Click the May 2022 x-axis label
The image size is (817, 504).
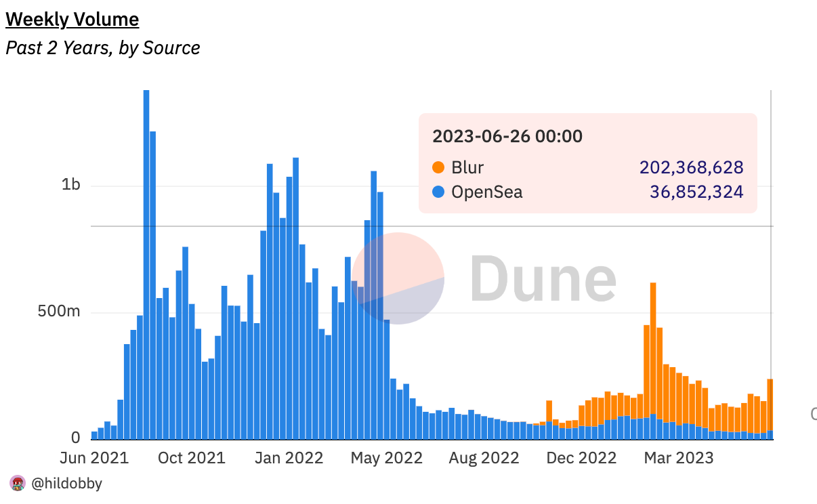pyautogui.click(x=386, y=458)
